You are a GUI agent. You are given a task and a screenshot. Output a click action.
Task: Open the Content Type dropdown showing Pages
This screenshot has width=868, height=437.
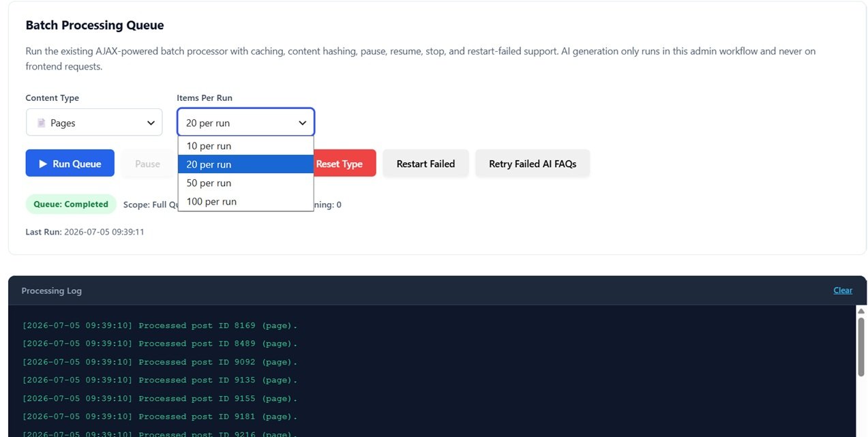point(94,123)
